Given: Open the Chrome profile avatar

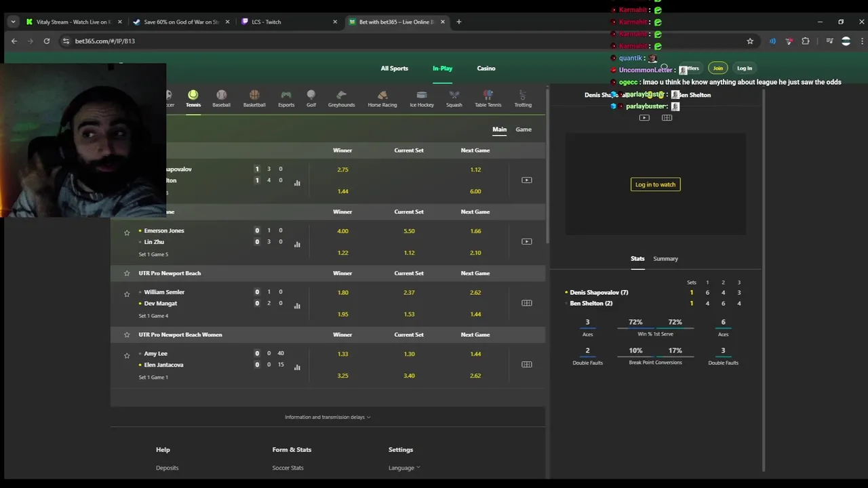Looking at the screenshot, I should 846,41.
